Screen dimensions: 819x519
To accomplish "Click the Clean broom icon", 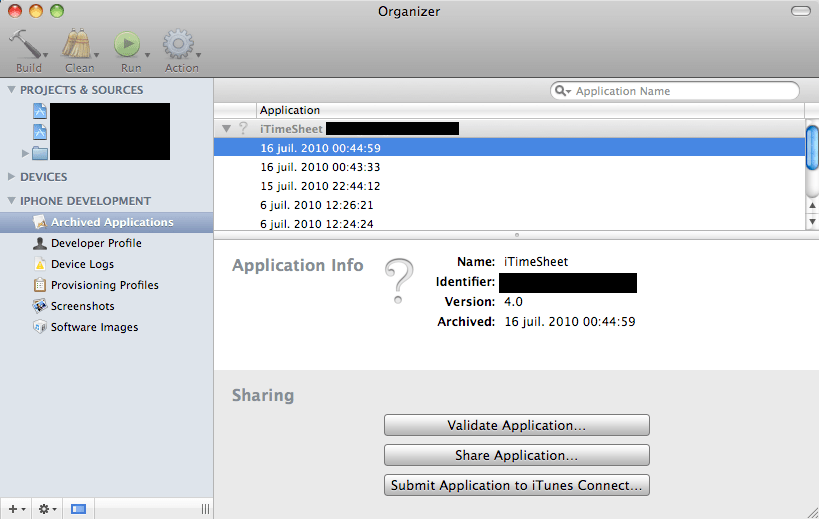I will tap(77, 44).
